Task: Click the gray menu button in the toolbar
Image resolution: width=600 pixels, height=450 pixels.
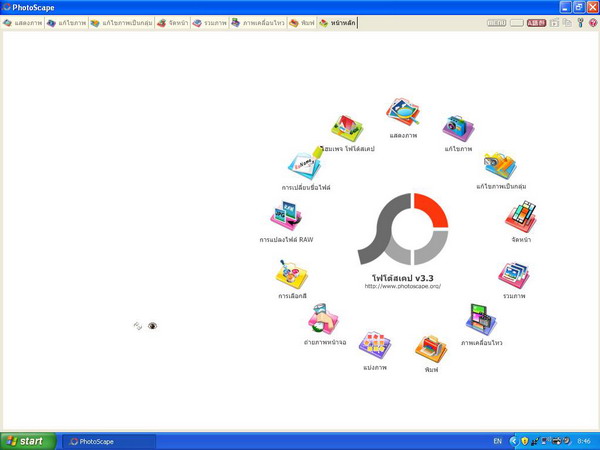Action: 496,23
